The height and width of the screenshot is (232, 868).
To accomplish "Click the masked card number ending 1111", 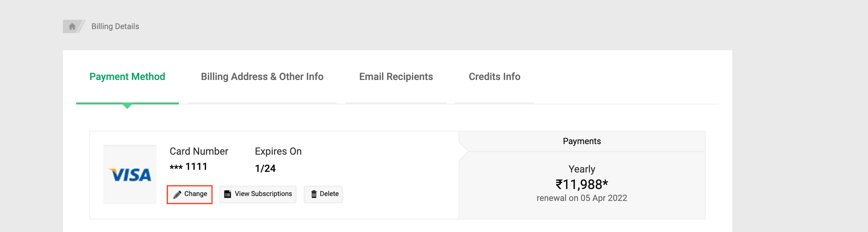I will 189,167.
